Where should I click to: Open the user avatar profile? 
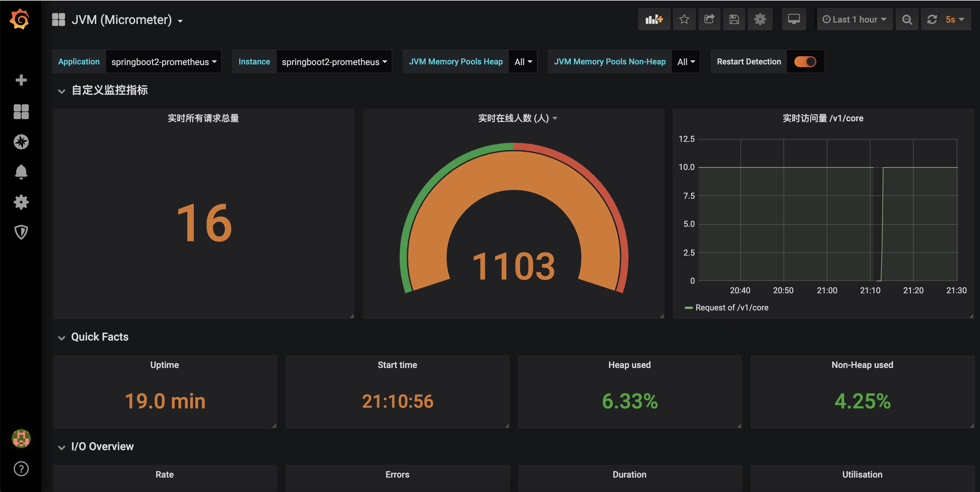21,438
